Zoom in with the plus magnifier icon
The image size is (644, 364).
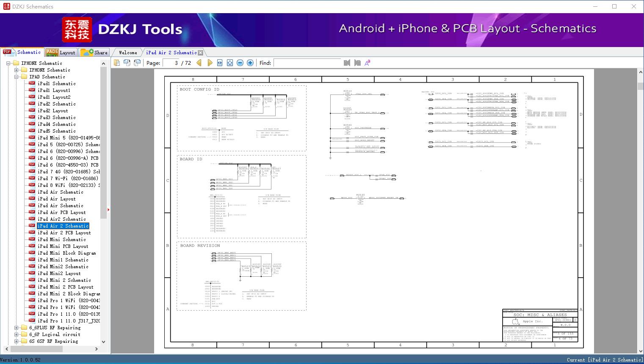click(x=250, y=63)
